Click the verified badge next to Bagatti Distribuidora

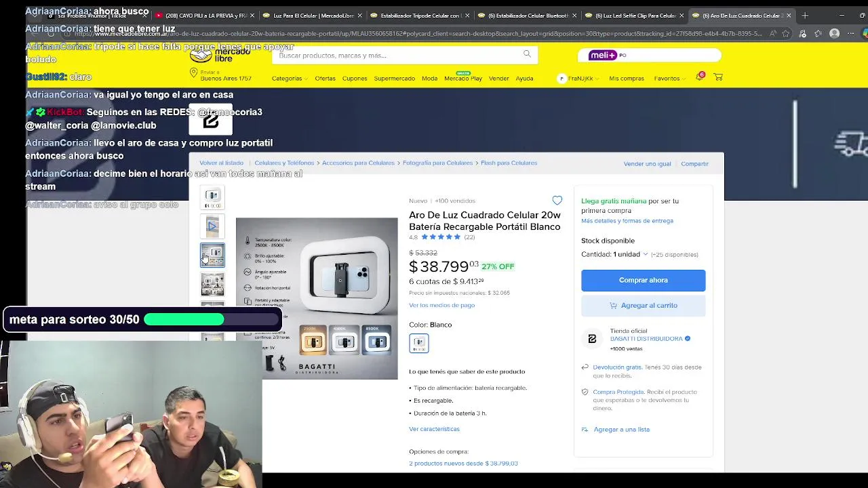pyautogui.click(x=688, y=338)
